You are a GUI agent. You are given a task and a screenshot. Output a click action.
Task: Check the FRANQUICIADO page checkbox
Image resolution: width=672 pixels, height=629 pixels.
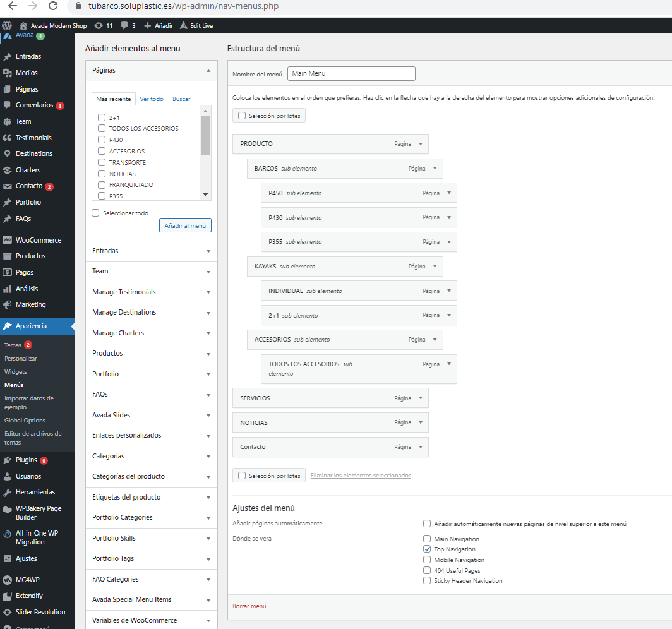102,184
